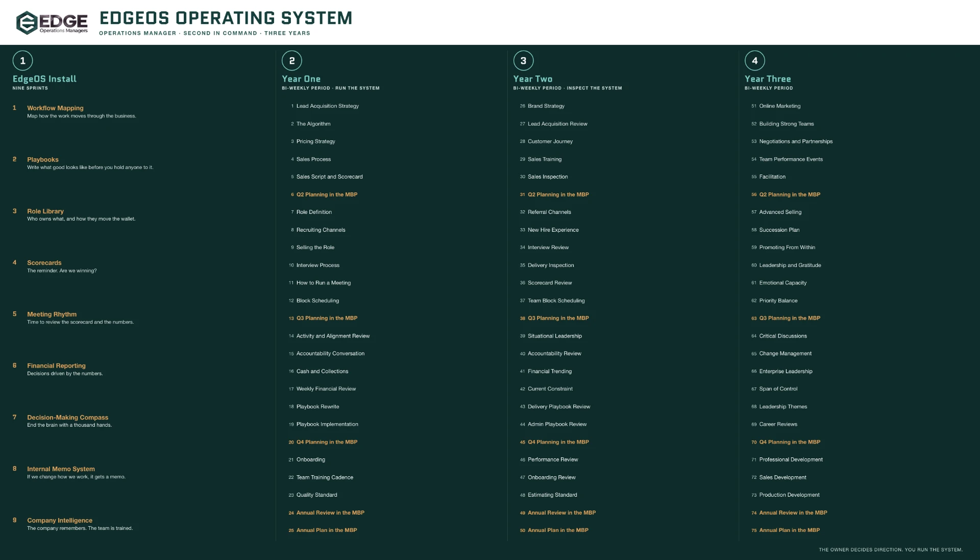Select the EdgeOS Install heading
The height and width of the screenshot is (560, 980).
(x=44, y=79)
